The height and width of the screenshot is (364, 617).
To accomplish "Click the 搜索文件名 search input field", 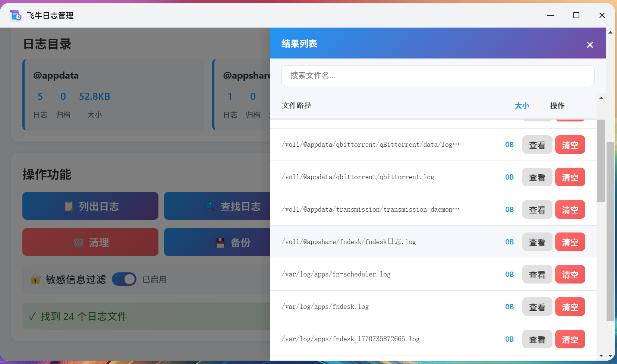I will click(437, 76).
